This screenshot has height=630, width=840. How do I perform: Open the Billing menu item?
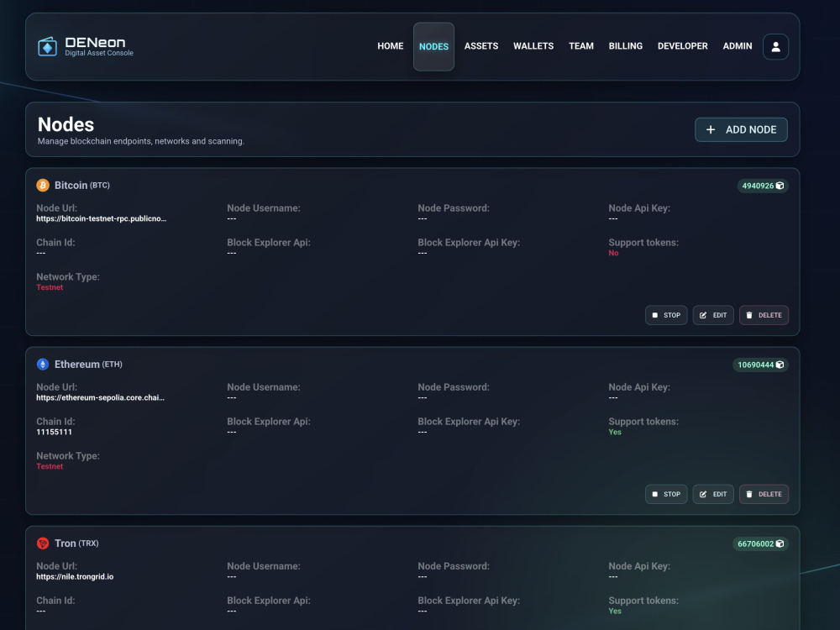tap(625, 46)
